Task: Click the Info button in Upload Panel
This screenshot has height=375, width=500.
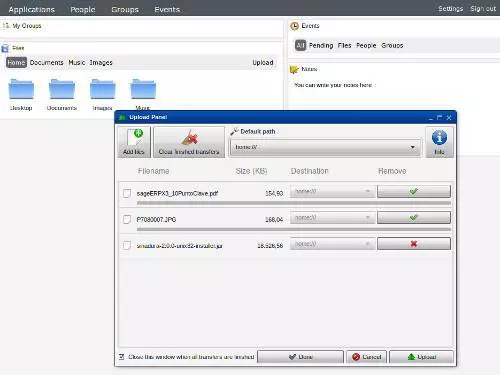Action: 439,142
